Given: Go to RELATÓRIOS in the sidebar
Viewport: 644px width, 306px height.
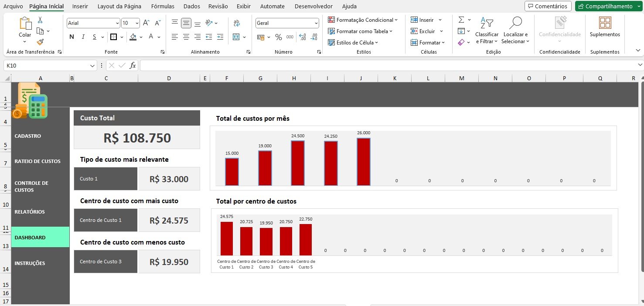Looking at the screenshot, I should point(30,212).
